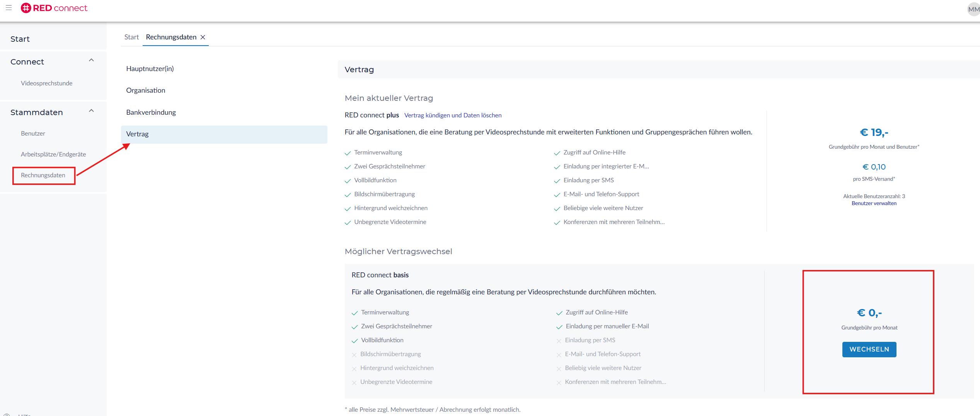Open the MM user avatar
The image size is (980, 416).
coord(973,9)
